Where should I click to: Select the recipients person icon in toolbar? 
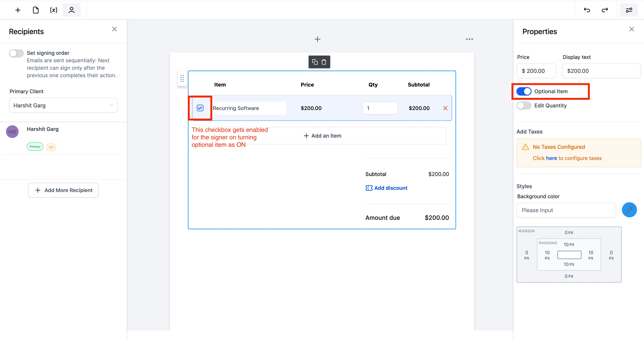(72, 10)
